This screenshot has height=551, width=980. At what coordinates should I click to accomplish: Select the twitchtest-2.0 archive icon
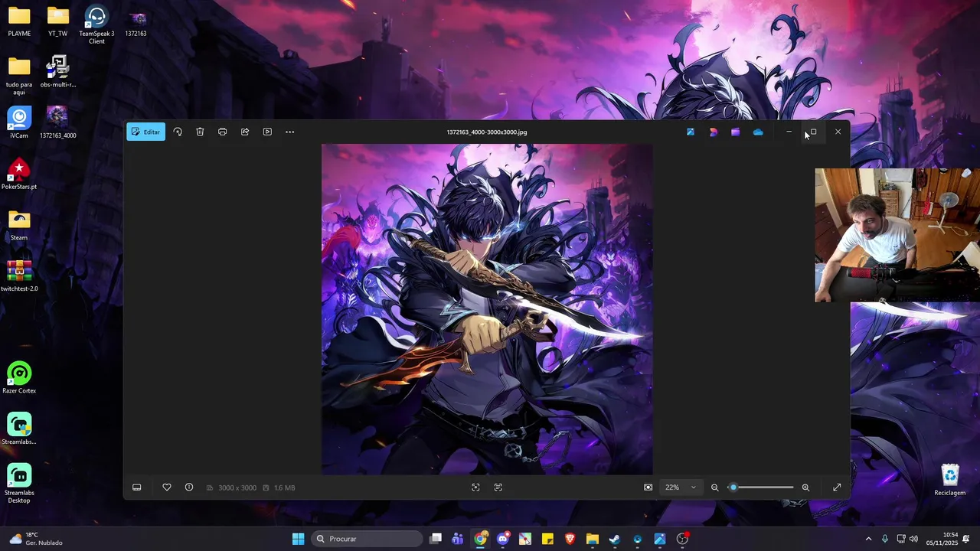pos(19,275)
